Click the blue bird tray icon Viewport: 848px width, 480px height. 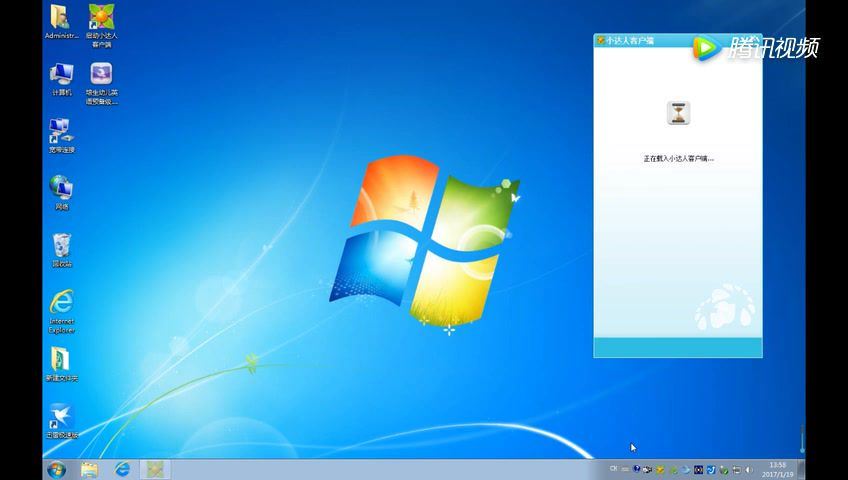click(x=685, y=470)
